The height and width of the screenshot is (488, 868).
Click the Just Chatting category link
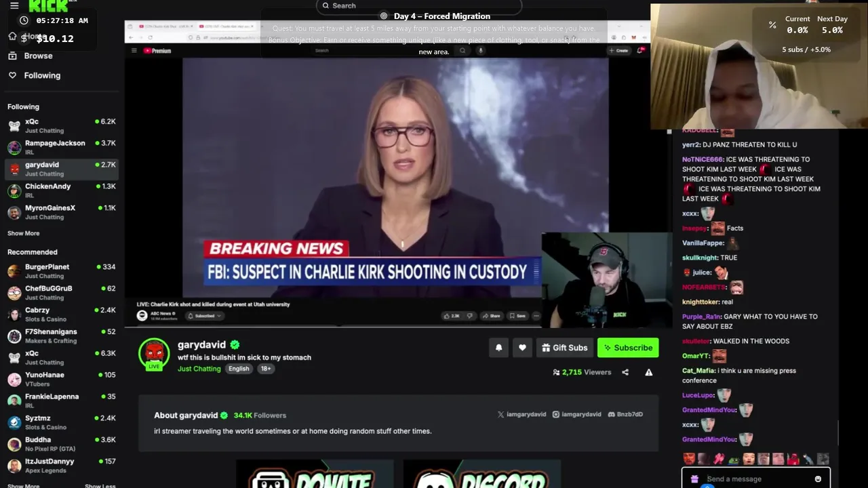[x=199, y=369]
